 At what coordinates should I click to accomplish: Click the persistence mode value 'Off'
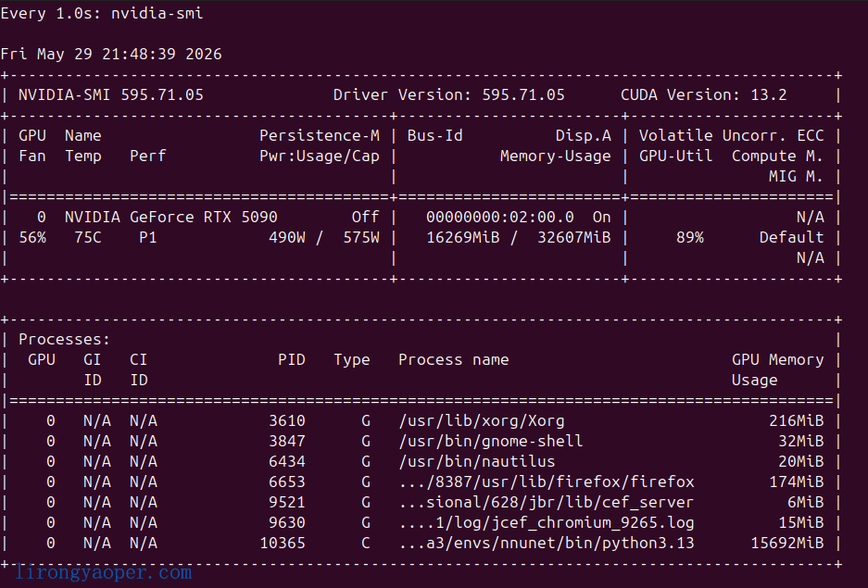pyautogui.click(x=366, y=217)
